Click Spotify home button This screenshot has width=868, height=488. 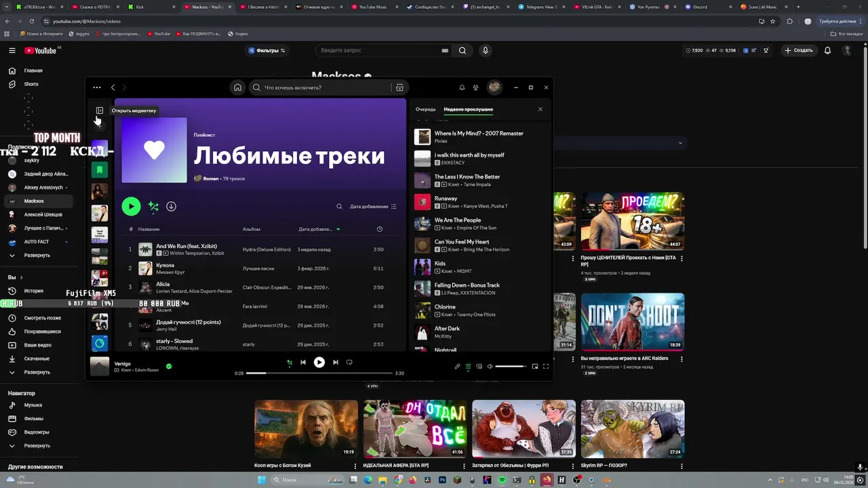pyautogui.click(x=237, y=87)
